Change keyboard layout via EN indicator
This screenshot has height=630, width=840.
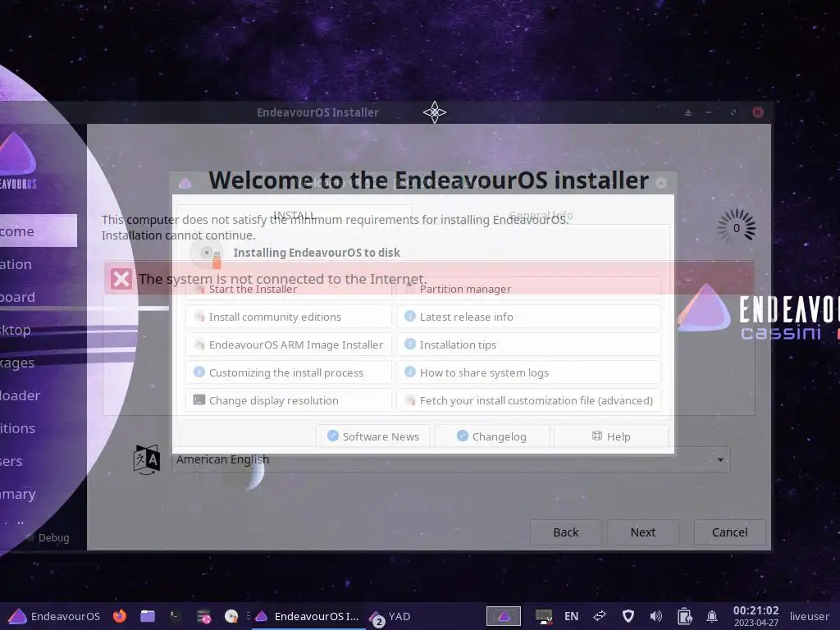(x=571, y=616)
